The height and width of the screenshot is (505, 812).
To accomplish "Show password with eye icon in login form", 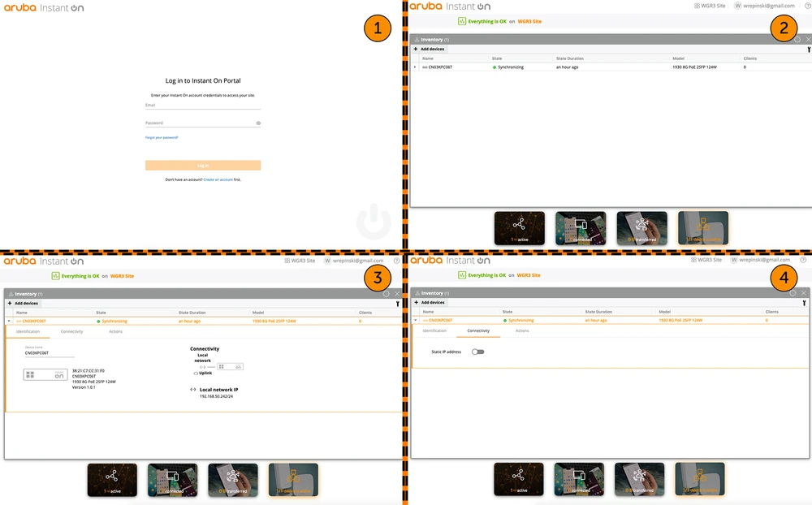I will pos(258,123).
